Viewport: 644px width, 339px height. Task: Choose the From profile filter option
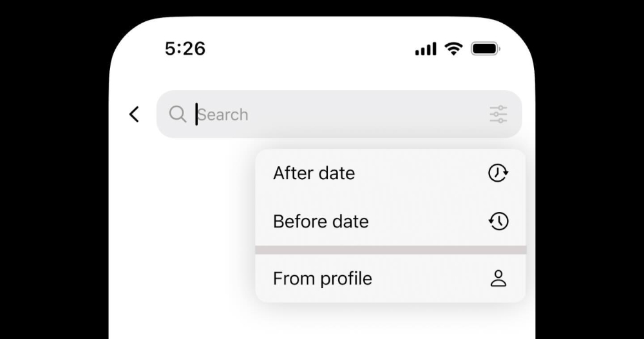click(390, 278)
